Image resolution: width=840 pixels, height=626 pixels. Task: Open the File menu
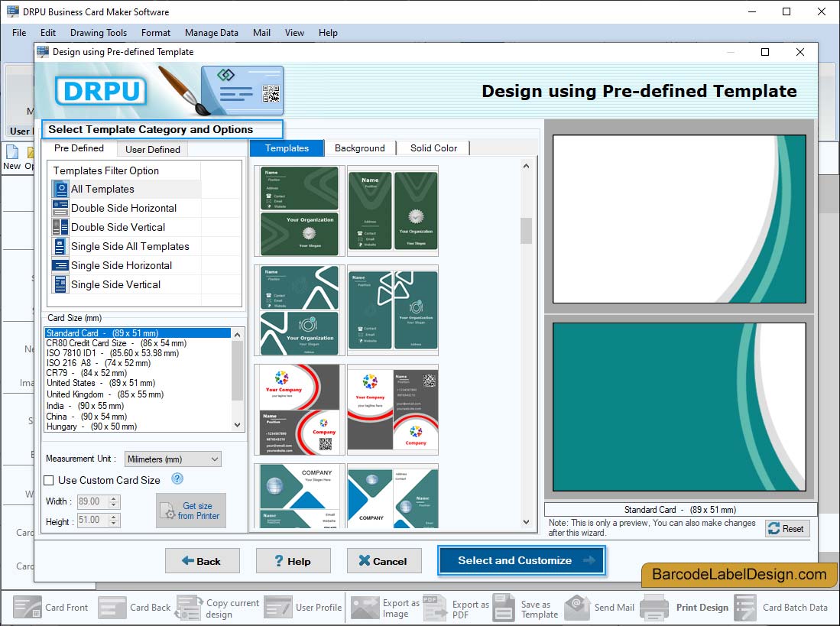coord(19,33)
